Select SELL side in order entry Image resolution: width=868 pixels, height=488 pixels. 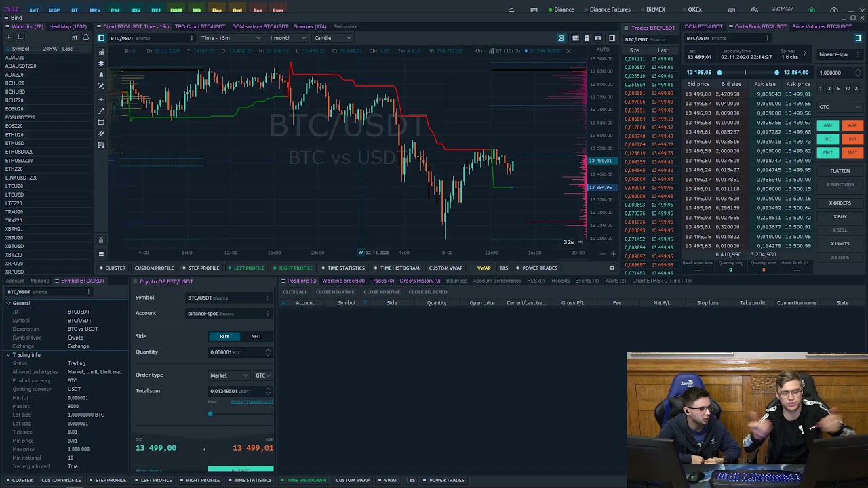tap(256, 336)
